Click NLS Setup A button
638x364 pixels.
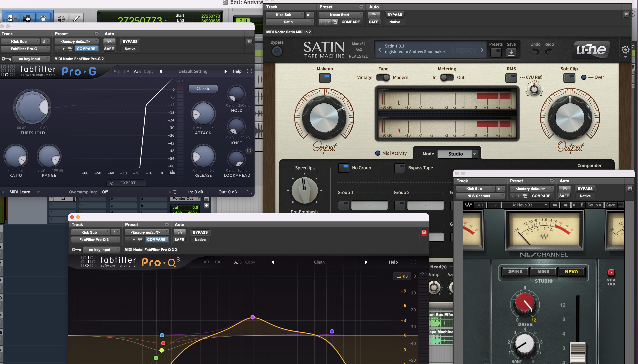(x=594, y=205)
